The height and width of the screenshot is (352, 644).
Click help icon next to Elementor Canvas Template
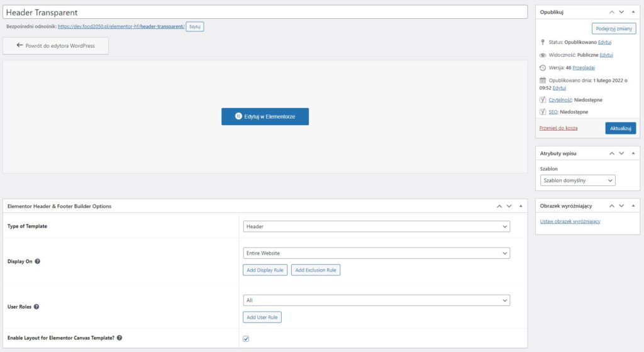[x=119, y=338]
